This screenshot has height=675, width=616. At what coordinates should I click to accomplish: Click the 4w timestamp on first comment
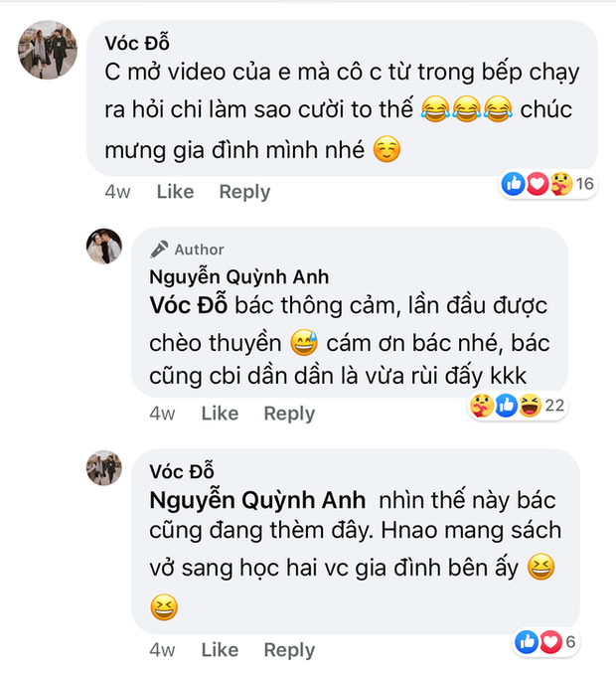[116, 191]
